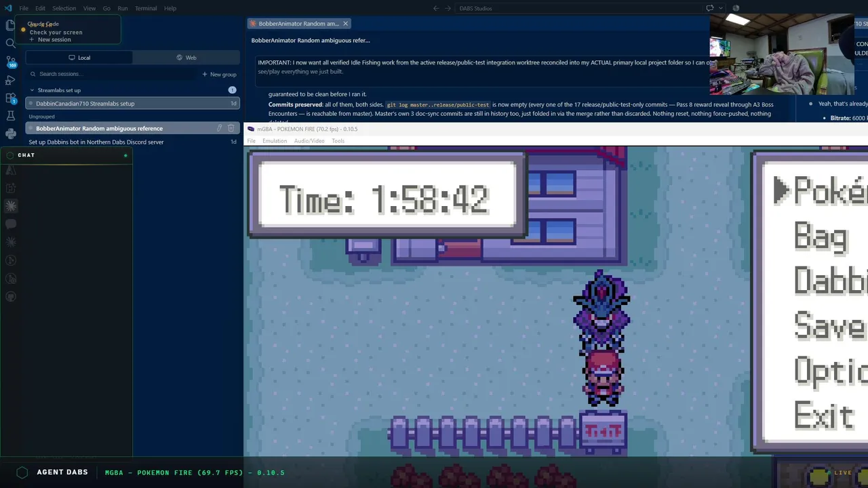Open the Run menu in VS Code
The height and width of the screenshot is (488, 868).
tap(123, 8)
